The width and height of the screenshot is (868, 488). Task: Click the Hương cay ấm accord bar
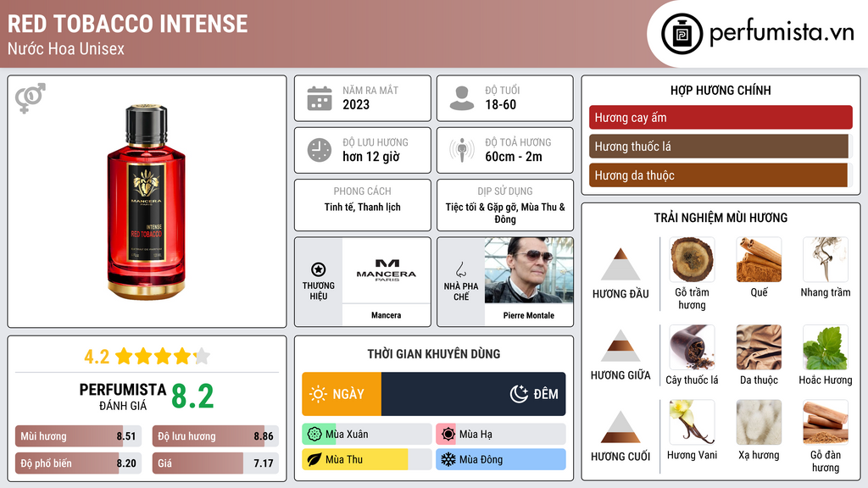[x=721, y=117]
